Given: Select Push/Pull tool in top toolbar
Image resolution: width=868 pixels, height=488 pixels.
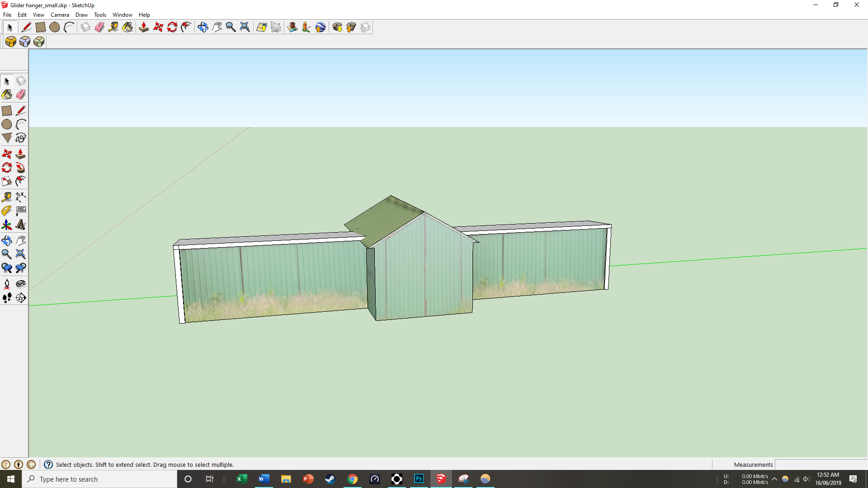Looking at the screenshot, I should (x=144, y=28).
